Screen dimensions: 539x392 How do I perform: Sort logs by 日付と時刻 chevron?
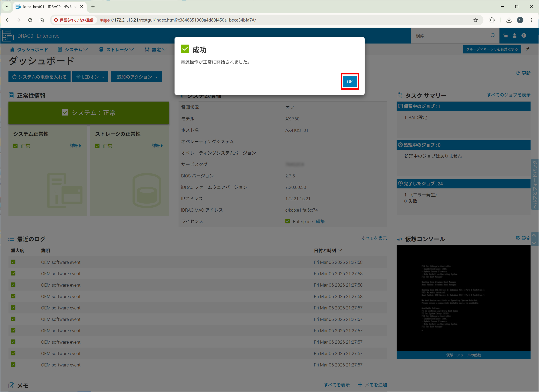click(340, 250)
